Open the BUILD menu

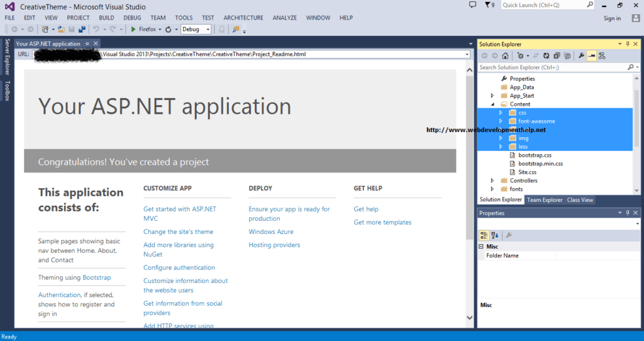(106, 18)
